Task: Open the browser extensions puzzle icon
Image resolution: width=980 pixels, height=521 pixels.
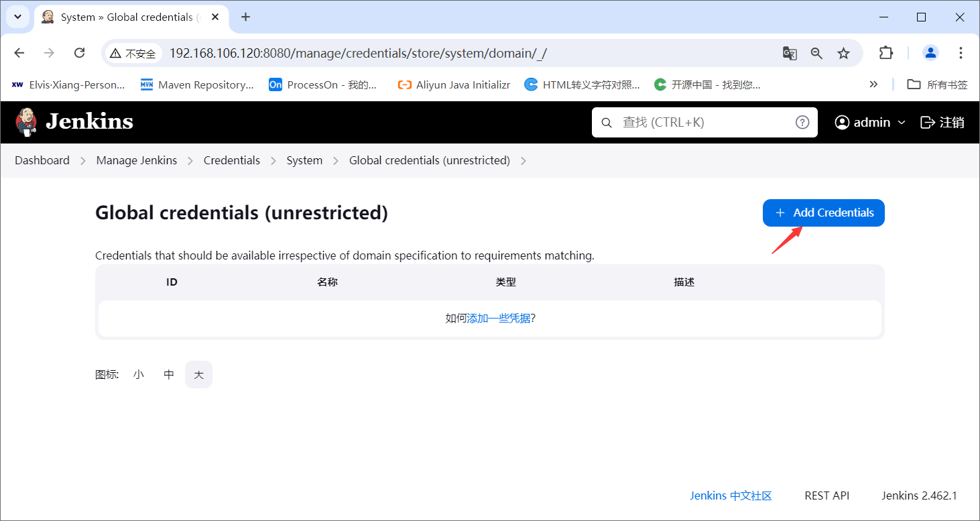Action: pyautogui.click(x=886, y=53)
